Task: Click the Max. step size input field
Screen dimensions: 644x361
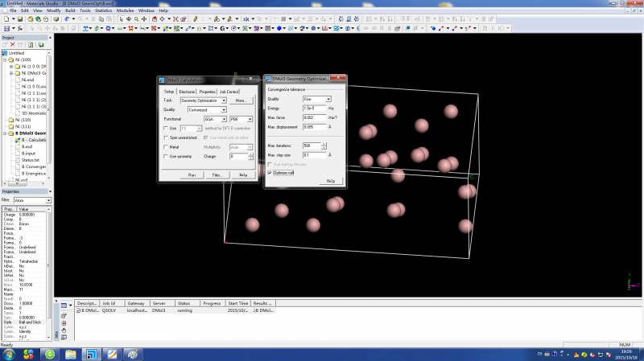Action: pos(314,155)
